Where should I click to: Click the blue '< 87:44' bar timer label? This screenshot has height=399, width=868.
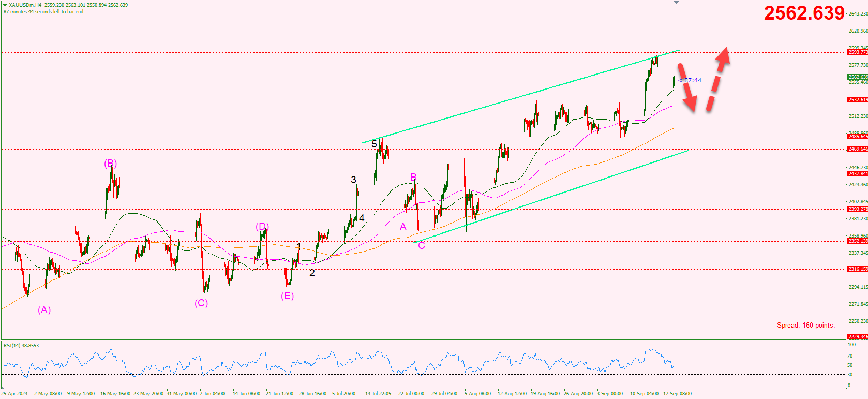tap(690, 80)
